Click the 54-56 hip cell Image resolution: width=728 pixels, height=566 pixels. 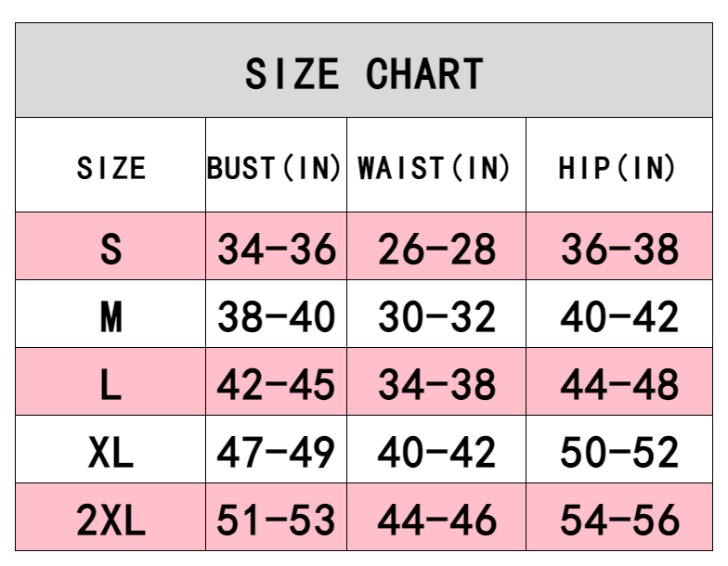tap(618, 521)
